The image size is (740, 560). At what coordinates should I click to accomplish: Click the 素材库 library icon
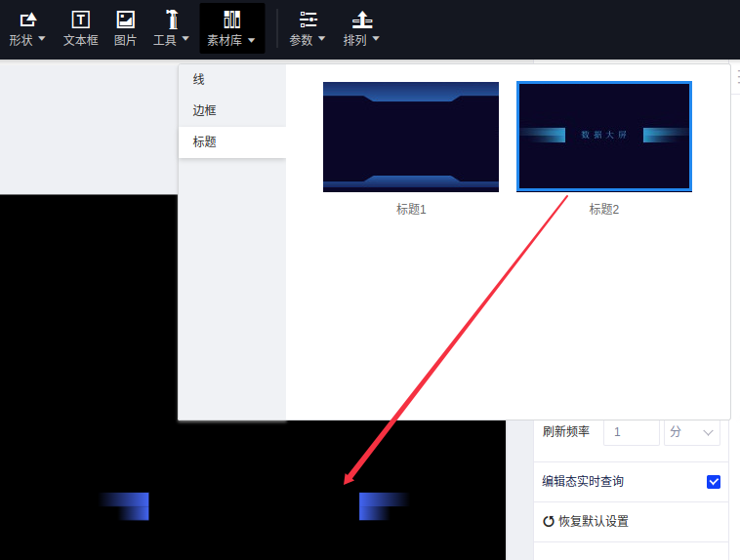[231, 20]
